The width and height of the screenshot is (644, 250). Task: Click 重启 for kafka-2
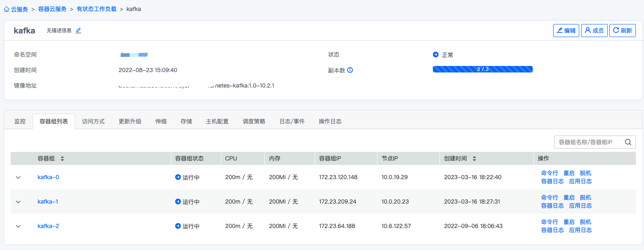pyautogui.click(x=569, y=222)
